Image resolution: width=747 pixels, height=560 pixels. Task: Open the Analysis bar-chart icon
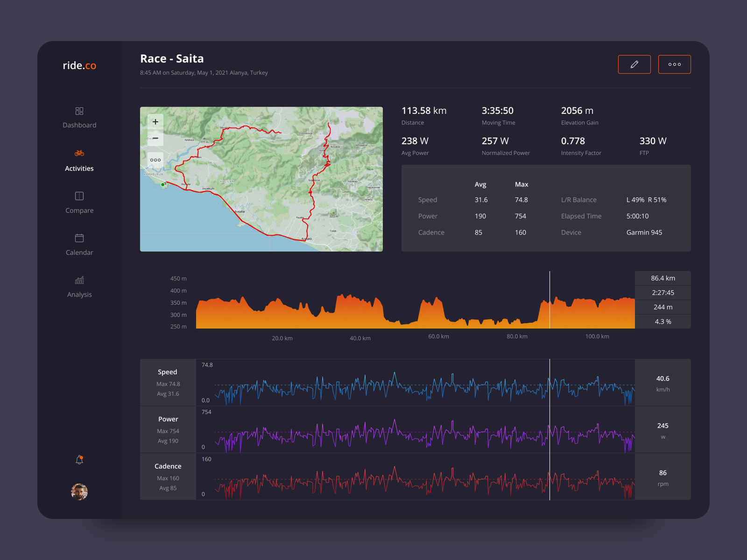tap(79, 280)
